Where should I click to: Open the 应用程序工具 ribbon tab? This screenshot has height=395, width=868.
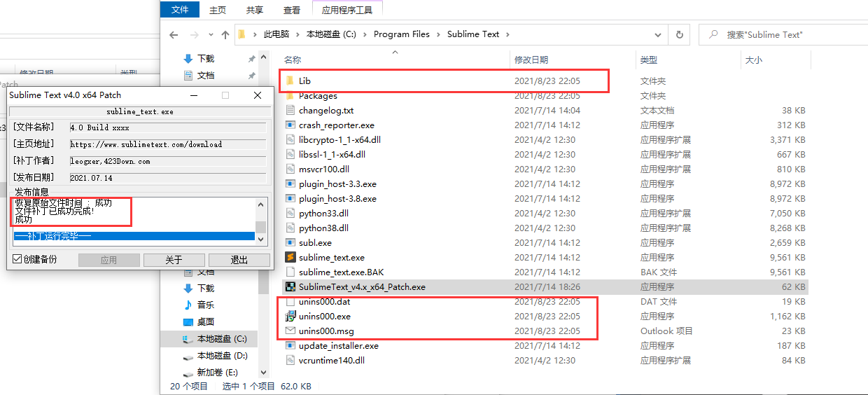coord(347,10)
